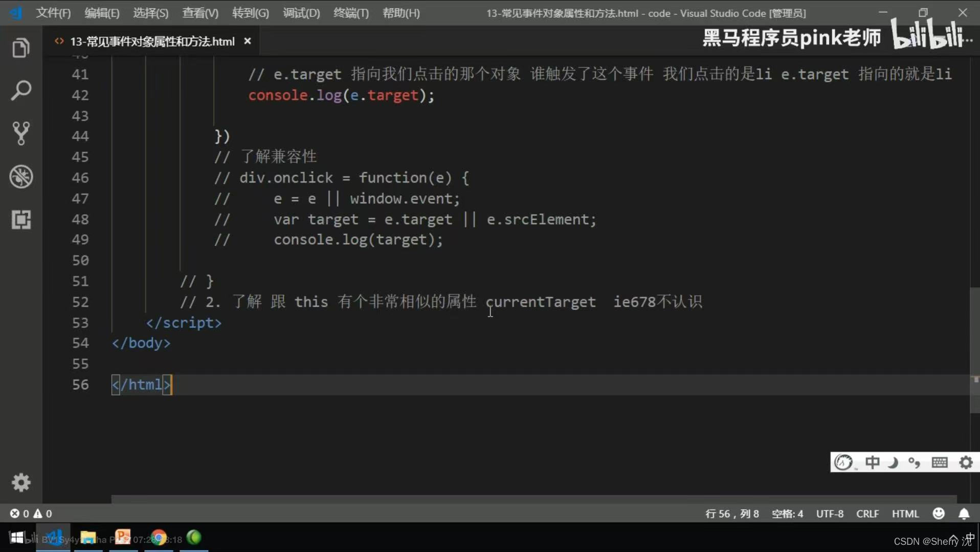Open the Search panel icon
Image resolution: width=980 pixels, height=552 pixels.
tap(21, 90)
